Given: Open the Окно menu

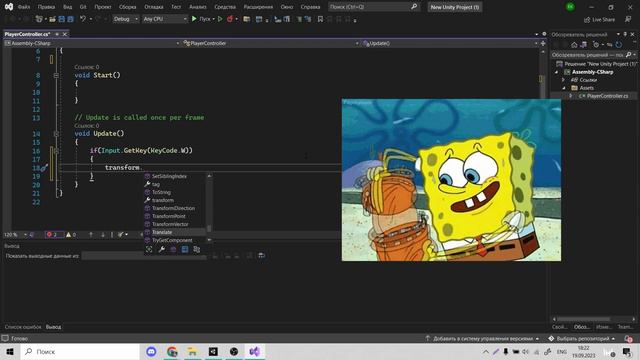Looking at the screenshot, I should pos(287,7).
